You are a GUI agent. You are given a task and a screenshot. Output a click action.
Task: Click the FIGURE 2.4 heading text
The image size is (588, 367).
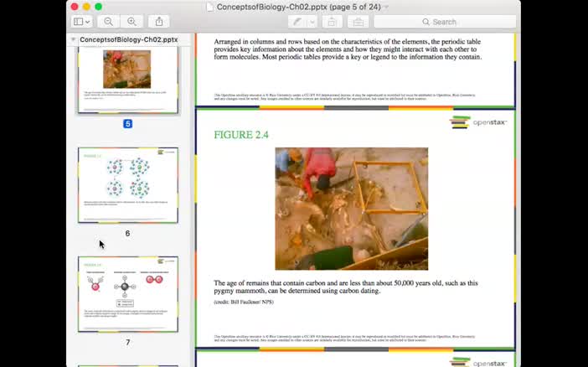(241, 135)
